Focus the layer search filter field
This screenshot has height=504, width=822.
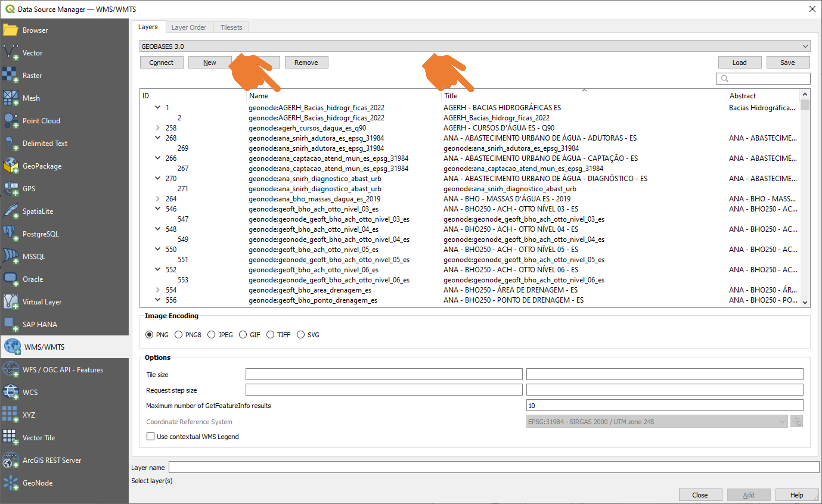tap(763, 79)
